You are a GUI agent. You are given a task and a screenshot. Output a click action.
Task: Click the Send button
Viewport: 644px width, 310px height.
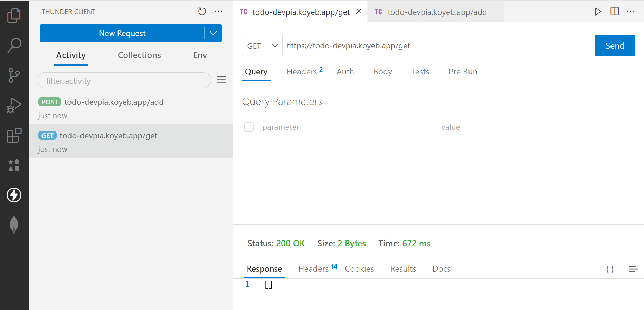click(x=615, y=46)
